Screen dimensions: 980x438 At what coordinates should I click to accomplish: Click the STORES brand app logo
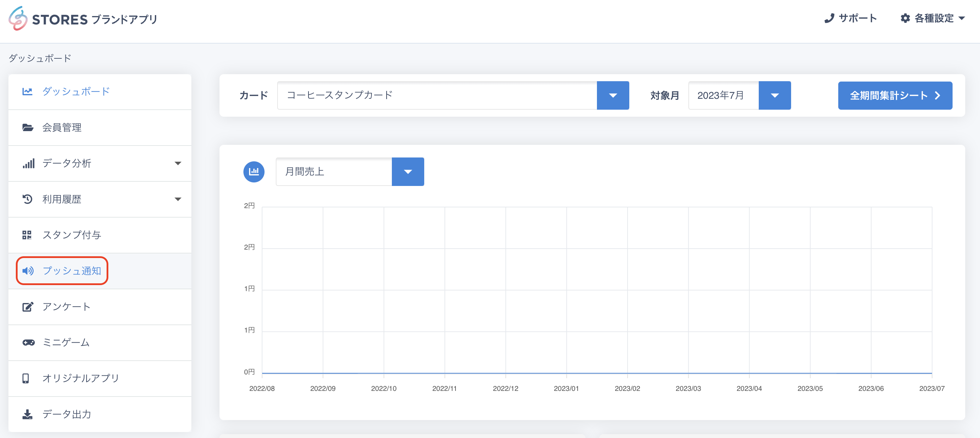click(83, 19)
